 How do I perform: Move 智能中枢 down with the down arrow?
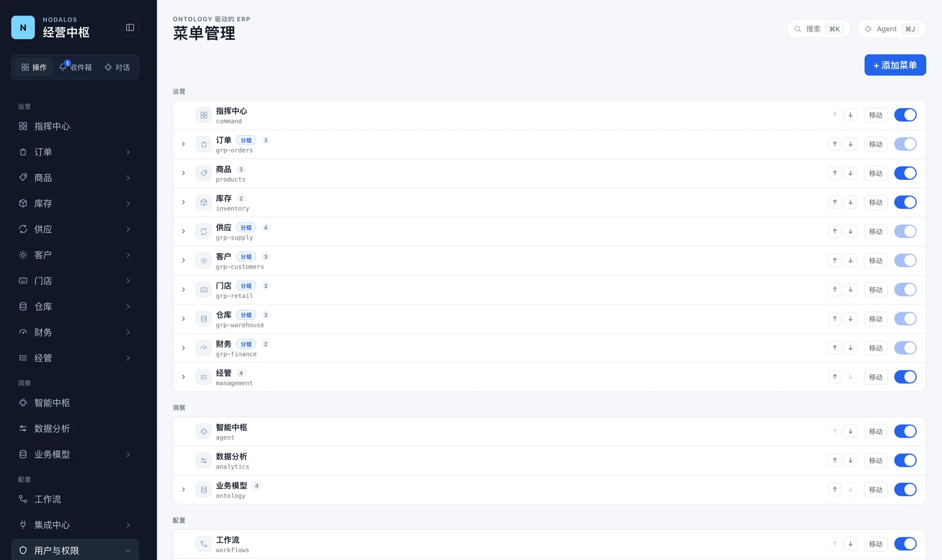point(851,431)
